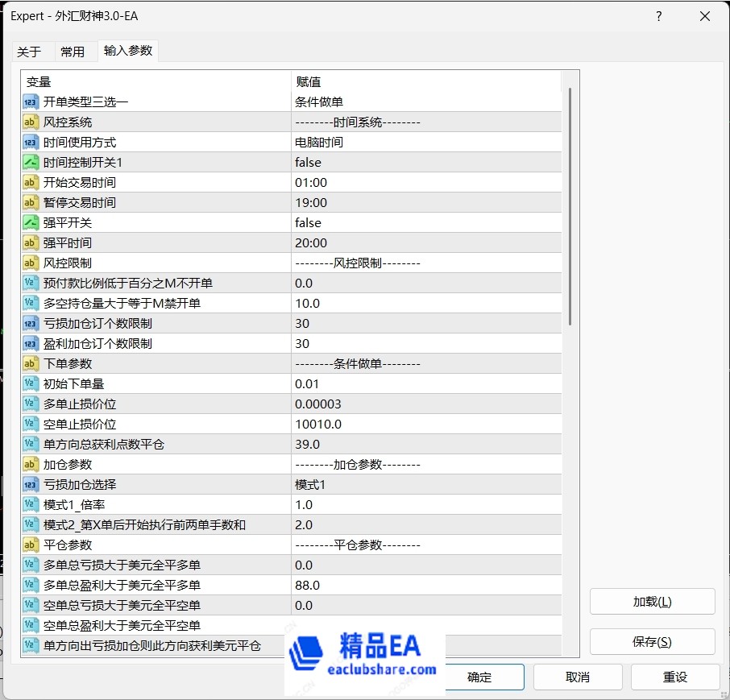Select the 亏损加仓订单个数限制 integer icon
Screen dimensions: 730x700
pyautogui.click(x=31, y=323)
